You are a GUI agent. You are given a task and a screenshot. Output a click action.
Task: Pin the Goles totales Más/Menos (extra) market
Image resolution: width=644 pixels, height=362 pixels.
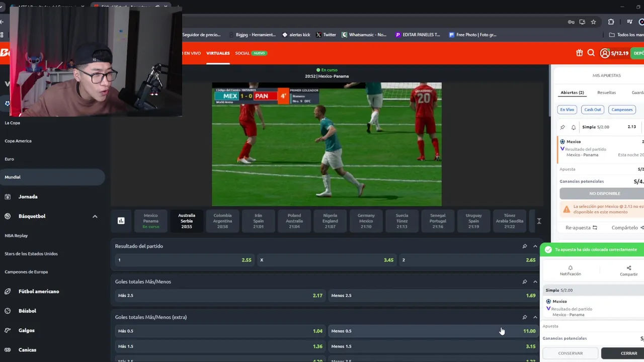[x=525, y=317]
